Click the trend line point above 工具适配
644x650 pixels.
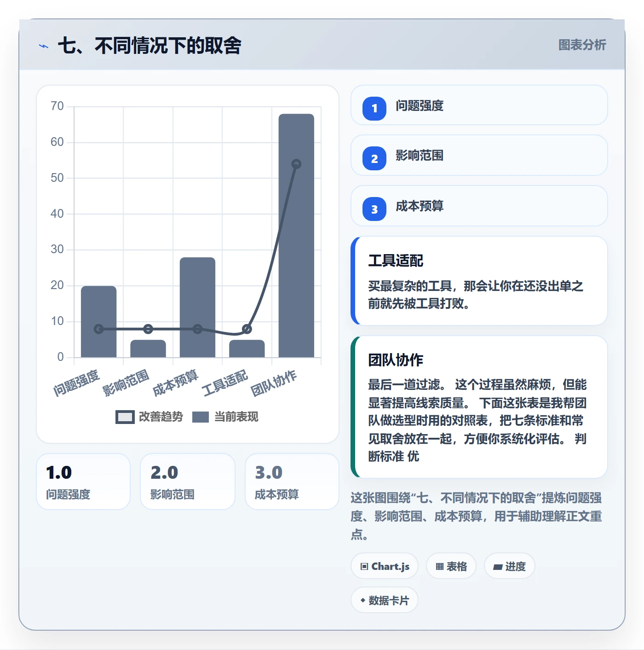click(x=247, y=329)
